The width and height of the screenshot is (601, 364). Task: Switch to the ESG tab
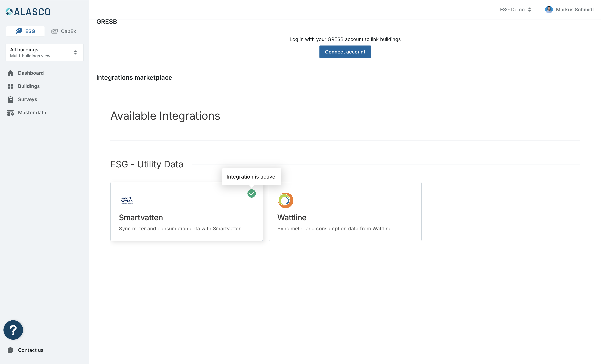[x=25, y=31]
